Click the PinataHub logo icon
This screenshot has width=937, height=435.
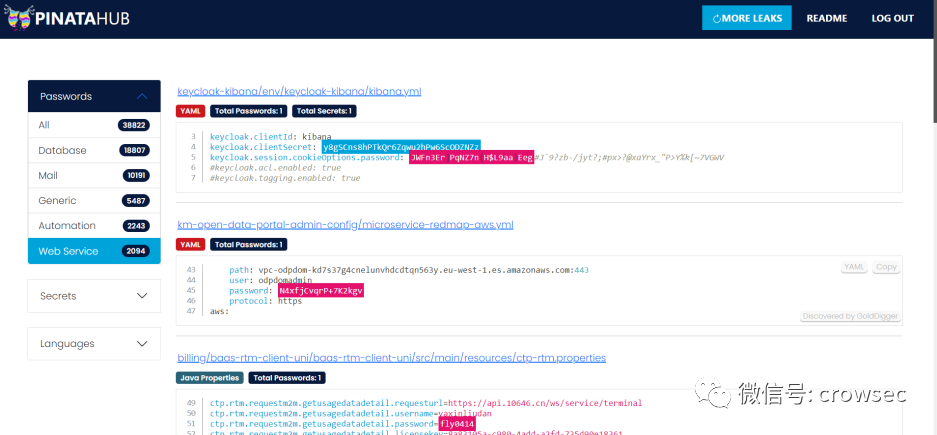click(x=18, y=19)
